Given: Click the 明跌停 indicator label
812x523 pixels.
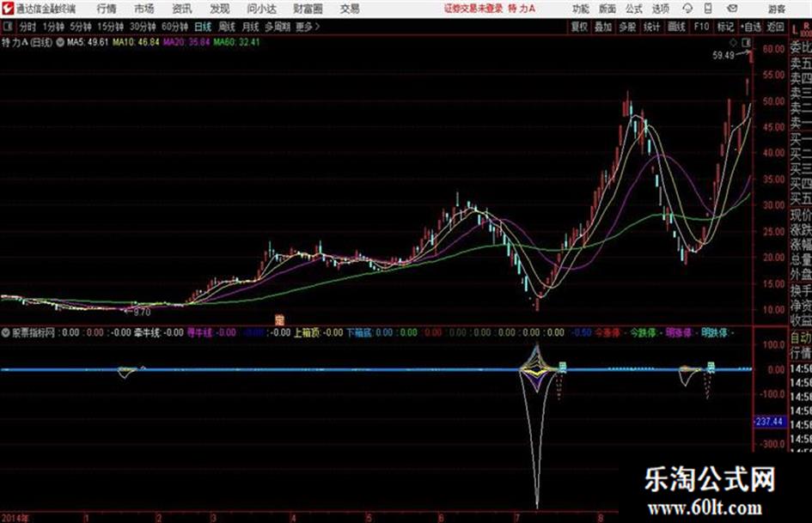Looking at the screenshot, I should [714, 333].
